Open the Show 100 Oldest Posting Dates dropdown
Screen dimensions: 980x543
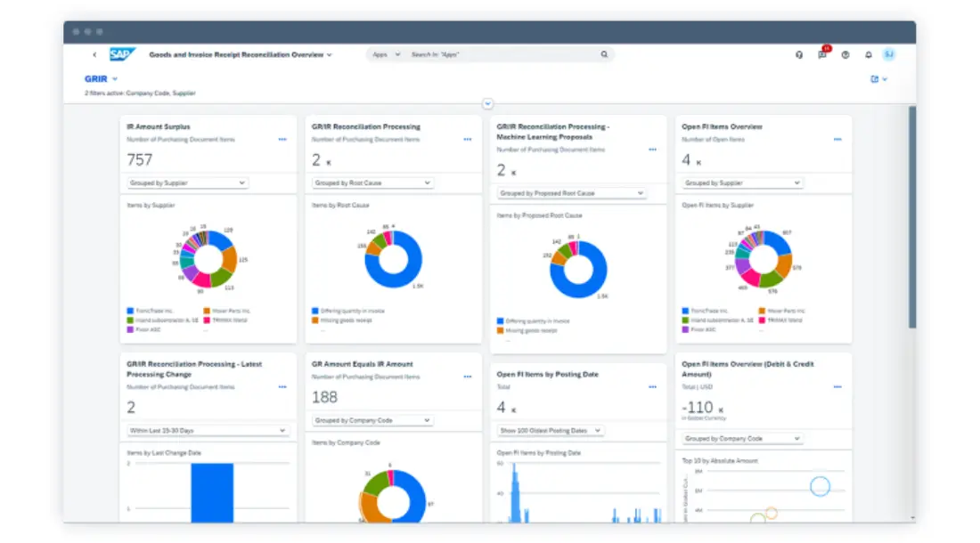coord(550,431)
